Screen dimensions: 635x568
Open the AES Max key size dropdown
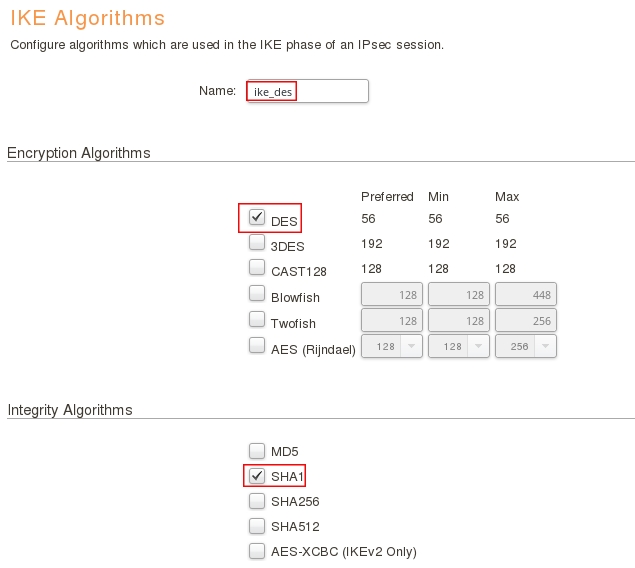(526, 346)
